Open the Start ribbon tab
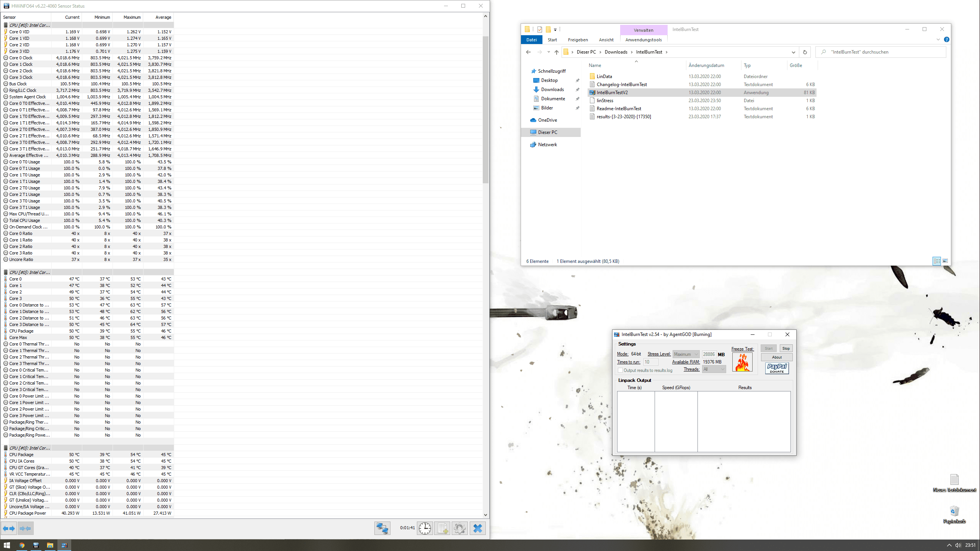Image resolution: width=980 pixels, height=551 pixels. (552, 40)
